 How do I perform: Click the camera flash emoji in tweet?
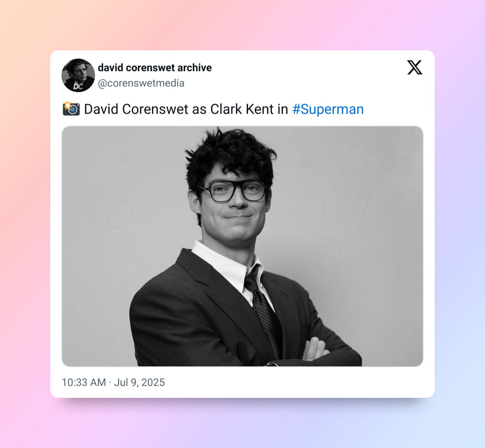pos(71,109)
